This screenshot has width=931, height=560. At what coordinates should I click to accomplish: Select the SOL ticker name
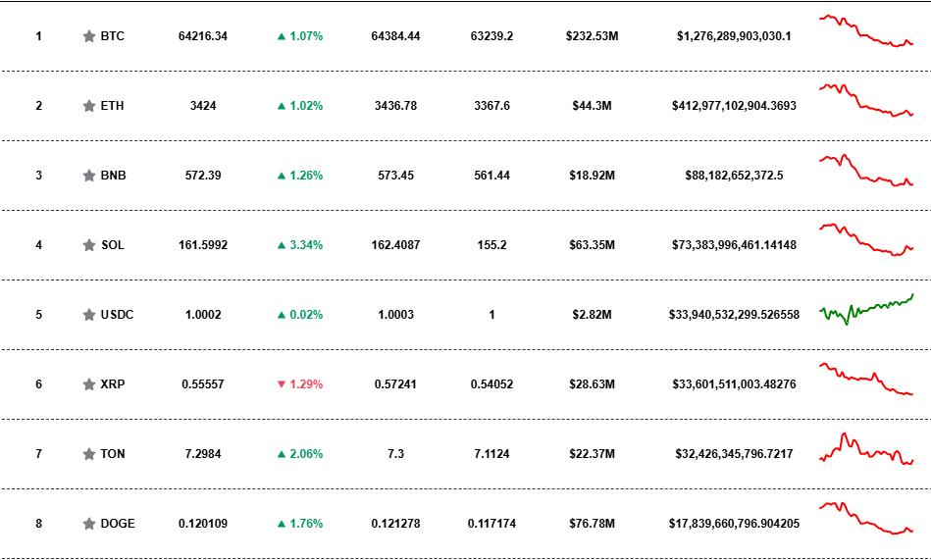(x=113, y=245)
